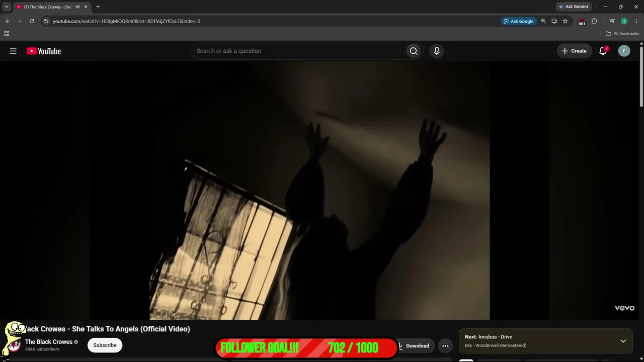The width and height of the screenshot is (644, 362).
Task: Go to YouTube home via the logo
Action: (x=44, y=51)
